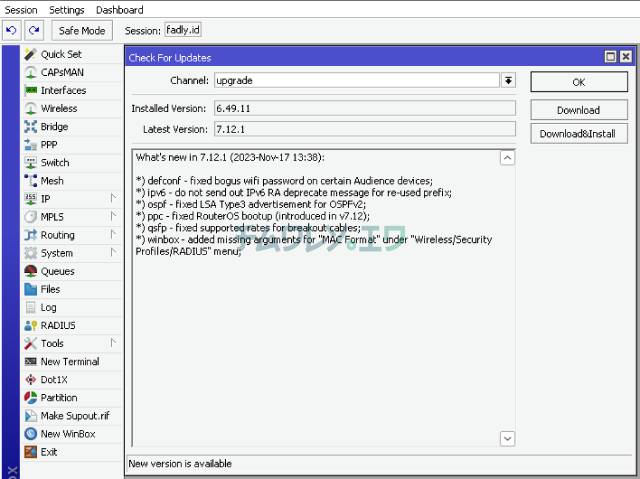This screenshot has height=479, width=640.
Task: Launch New Terminal
Action: pos(69,362)
